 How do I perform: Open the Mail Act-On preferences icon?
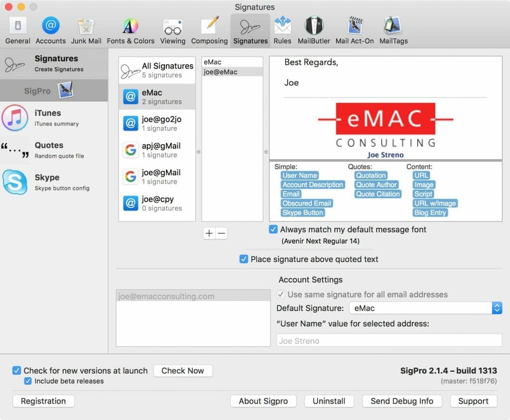(x=355, y=30)
